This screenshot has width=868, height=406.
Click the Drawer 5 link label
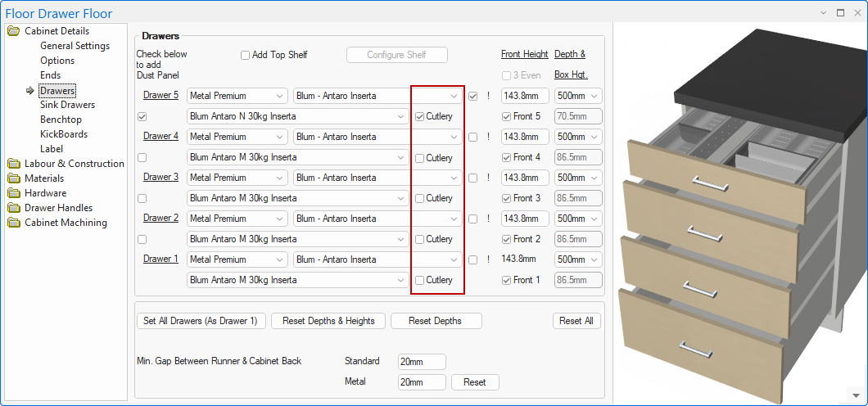[x=160, y=95]
